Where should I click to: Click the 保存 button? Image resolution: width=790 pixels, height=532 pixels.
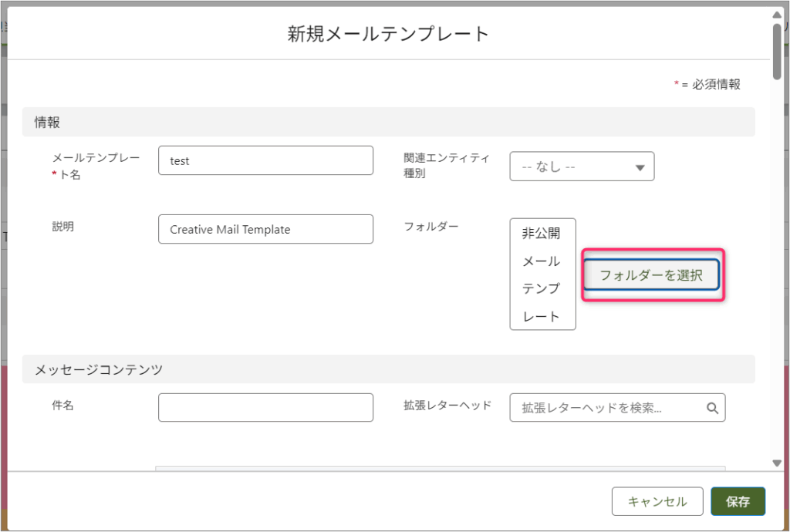tap(738, 501)
